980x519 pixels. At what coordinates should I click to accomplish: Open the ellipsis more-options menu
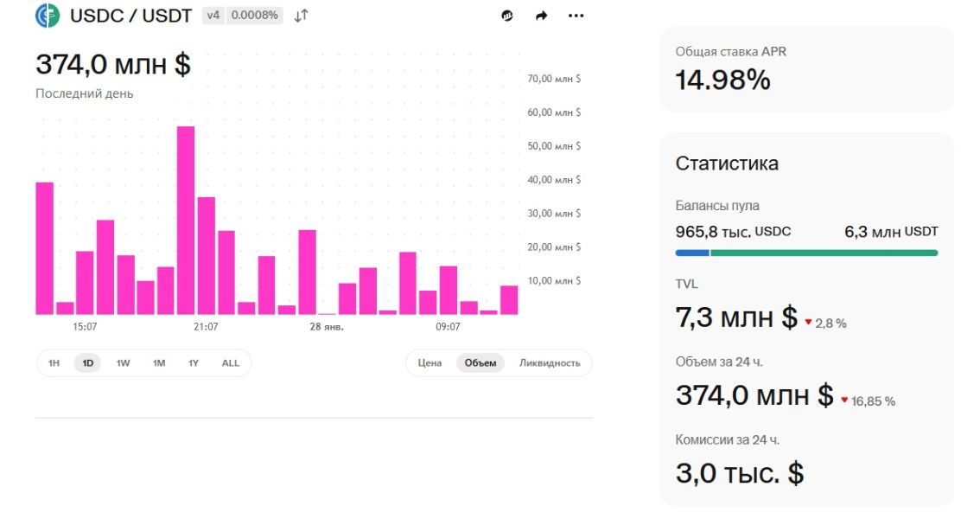[x=576, y=16]
